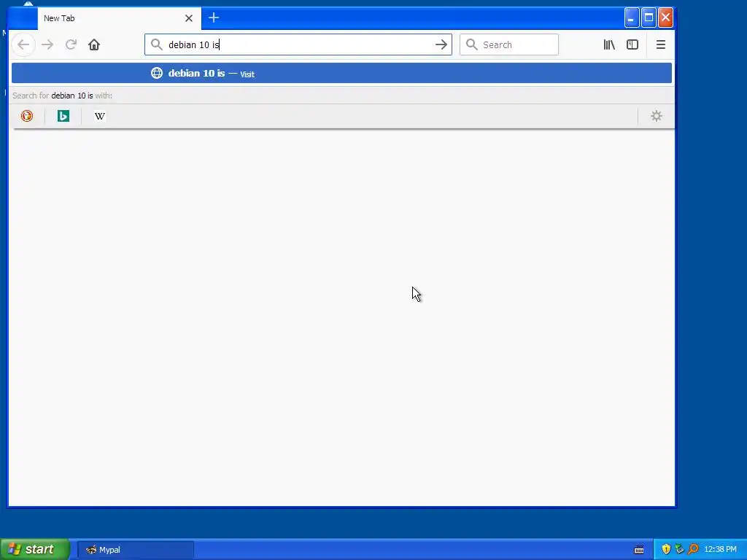This screenshot has width=747, height=560.
Task: Click the 12:38 PM clock
Action: tap(720, 550)
